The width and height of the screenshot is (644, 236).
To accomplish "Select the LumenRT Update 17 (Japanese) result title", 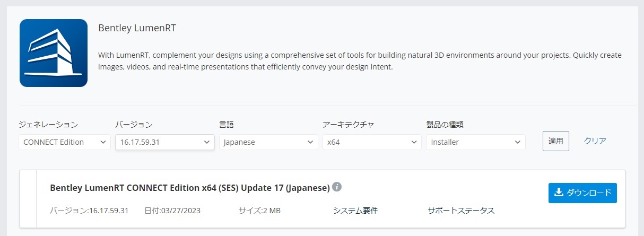I will pyautogui.click(x=189, y=188).
